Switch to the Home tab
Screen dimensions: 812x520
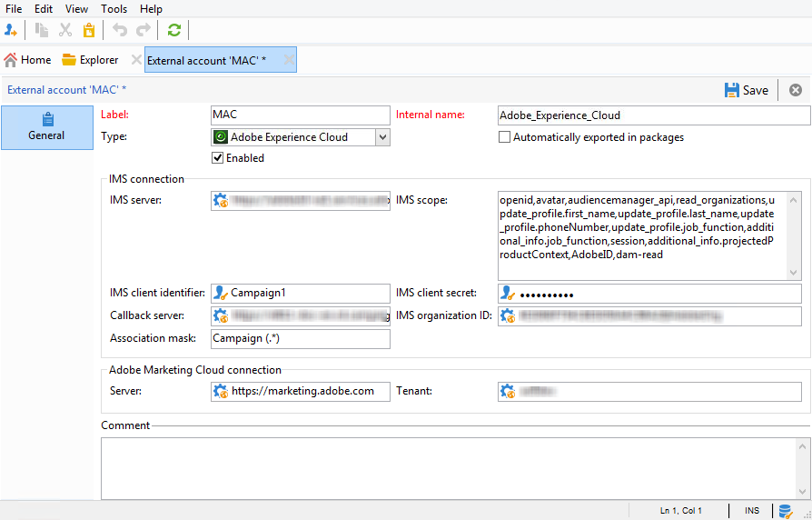[28, 60]
